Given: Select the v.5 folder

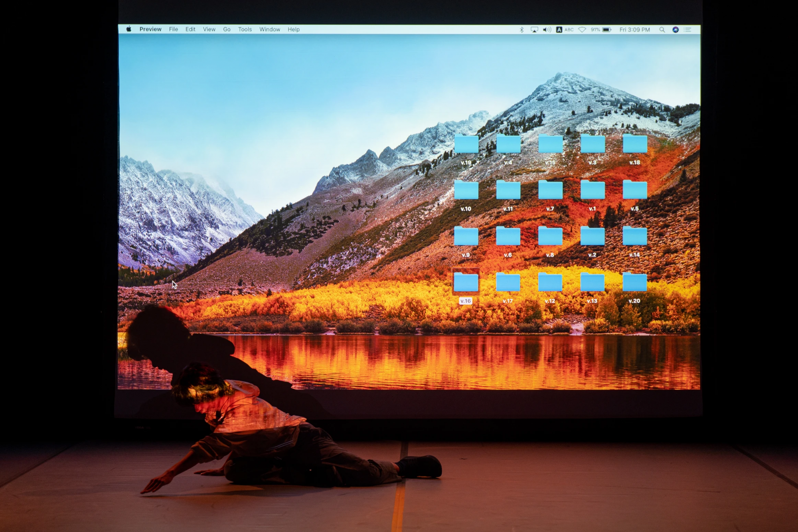Looking at the screenshot, I should (635, 190).
